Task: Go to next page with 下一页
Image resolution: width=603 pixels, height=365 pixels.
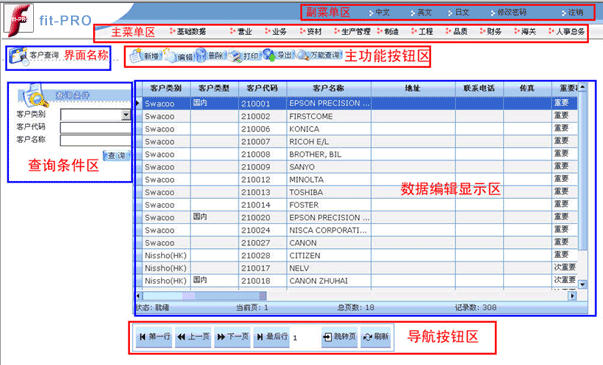Action: (x=232, y=337)
